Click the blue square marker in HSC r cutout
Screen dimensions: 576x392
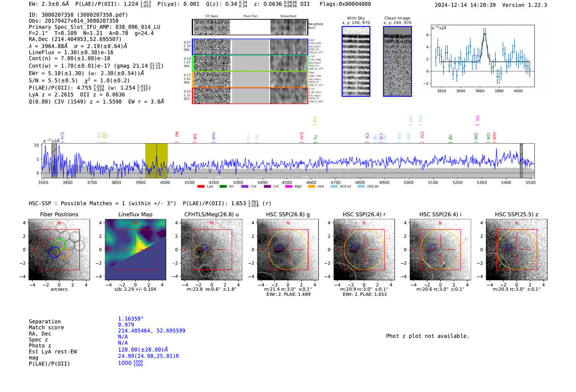point(357,247)
